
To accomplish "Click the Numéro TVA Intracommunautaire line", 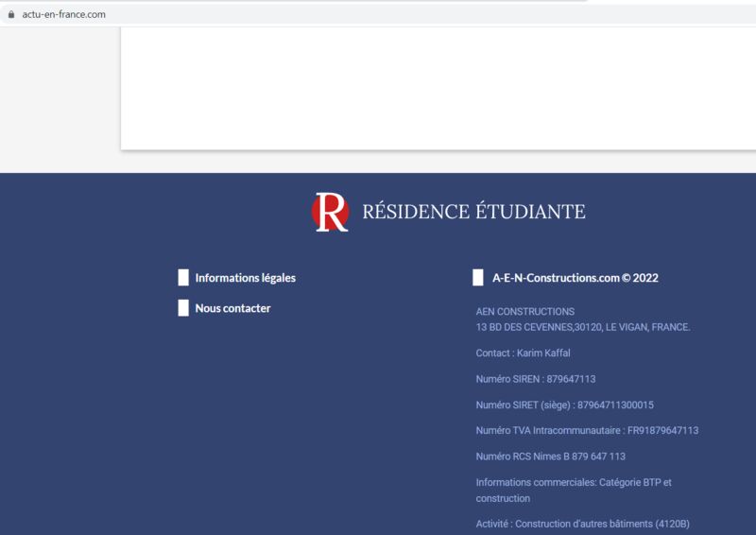I will click(587, 430).
